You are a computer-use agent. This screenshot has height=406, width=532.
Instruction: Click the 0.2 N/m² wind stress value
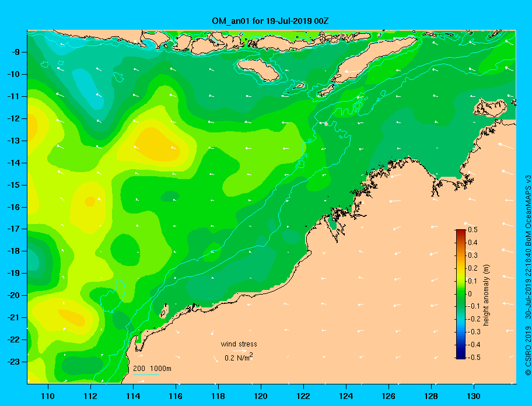click(239, 358)
